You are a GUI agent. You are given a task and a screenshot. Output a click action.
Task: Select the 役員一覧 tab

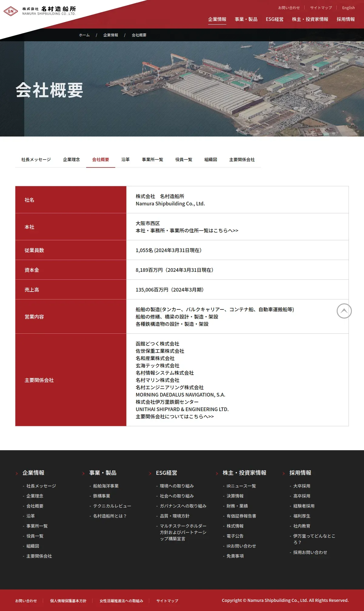(x=184, y=160)
